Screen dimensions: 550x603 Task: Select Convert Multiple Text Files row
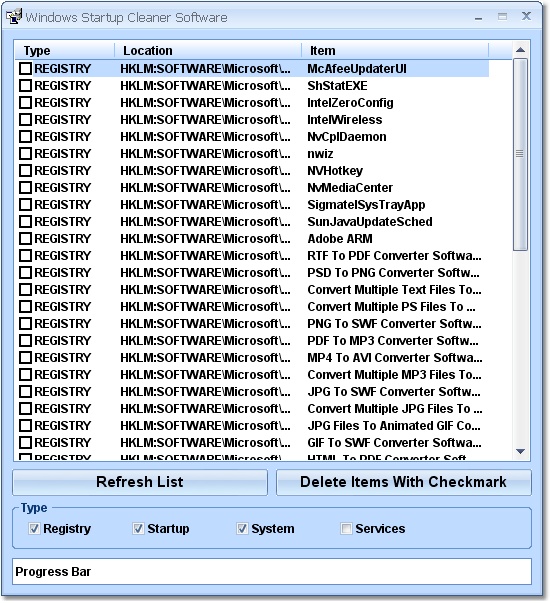point(252,290)
